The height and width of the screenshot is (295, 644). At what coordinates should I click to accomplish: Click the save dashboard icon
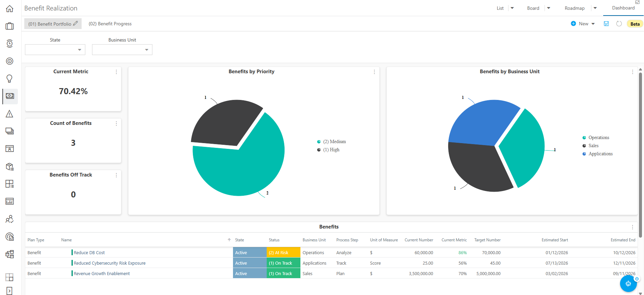(606, 24)
